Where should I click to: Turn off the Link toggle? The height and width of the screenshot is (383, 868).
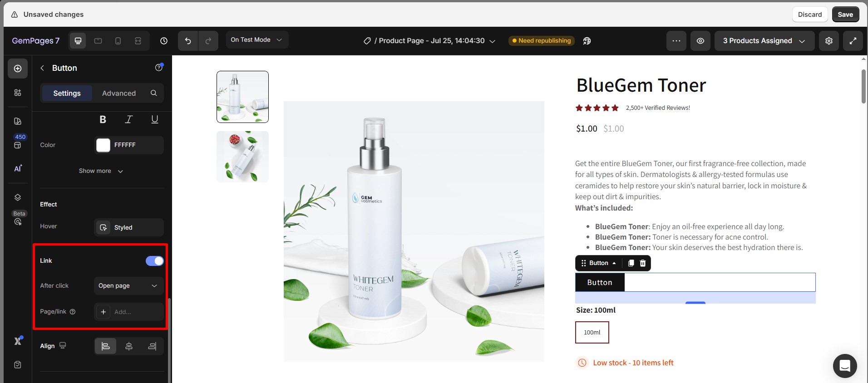point(155,261)
